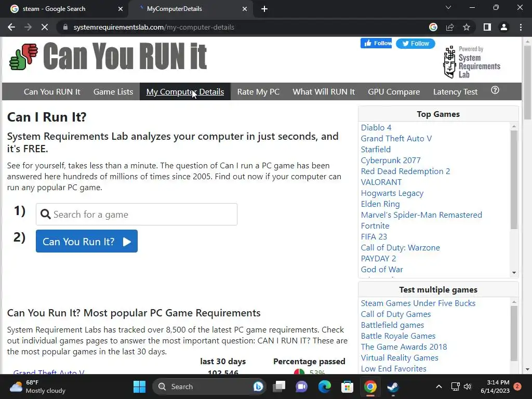Open the Latency Test menu item
The width and height of the screenshot is (532, 399).
[455, 91]
